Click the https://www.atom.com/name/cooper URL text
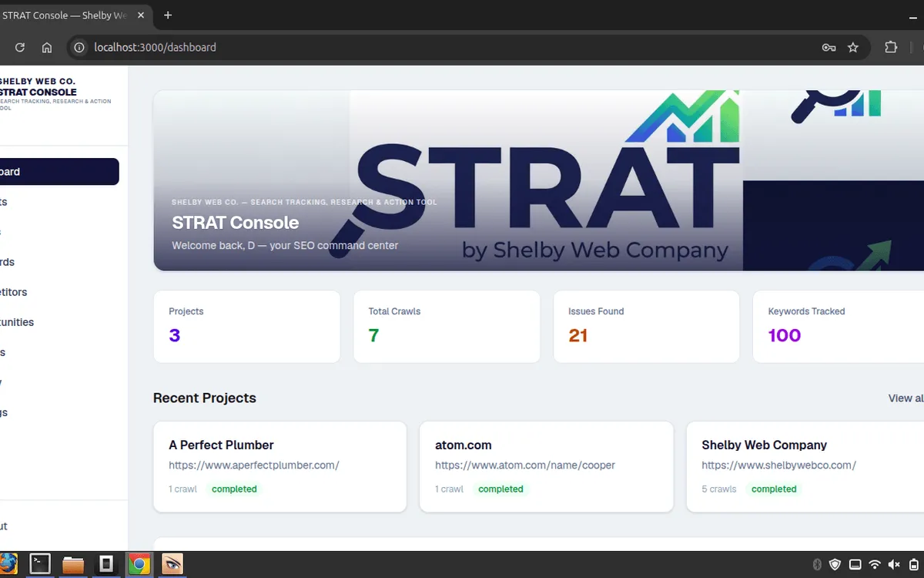This screenshot has width=924, height=578. pyautogui.click(x=525, y=465)
